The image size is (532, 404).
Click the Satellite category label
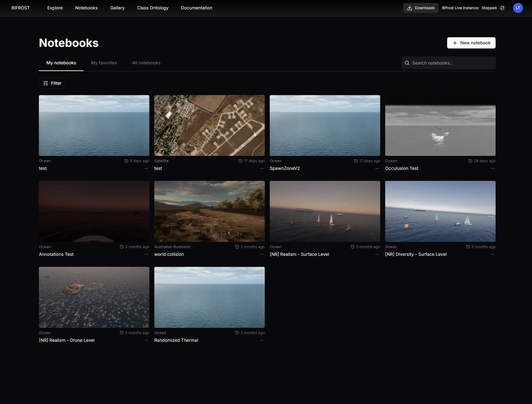click(161, 161)
